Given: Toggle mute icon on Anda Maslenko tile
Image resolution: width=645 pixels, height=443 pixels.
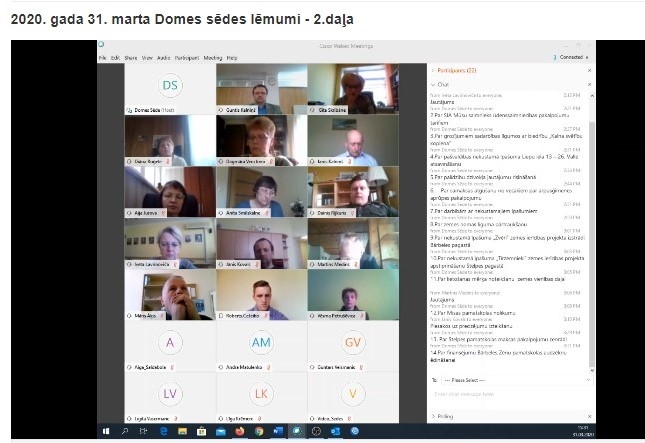Looking at the screenshot, I should (x=268, y=367).
